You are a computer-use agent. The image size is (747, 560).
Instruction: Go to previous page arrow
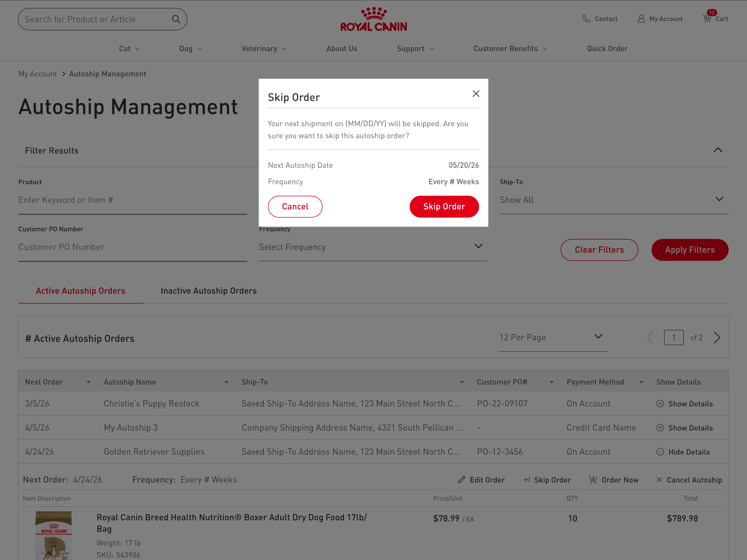650,337
